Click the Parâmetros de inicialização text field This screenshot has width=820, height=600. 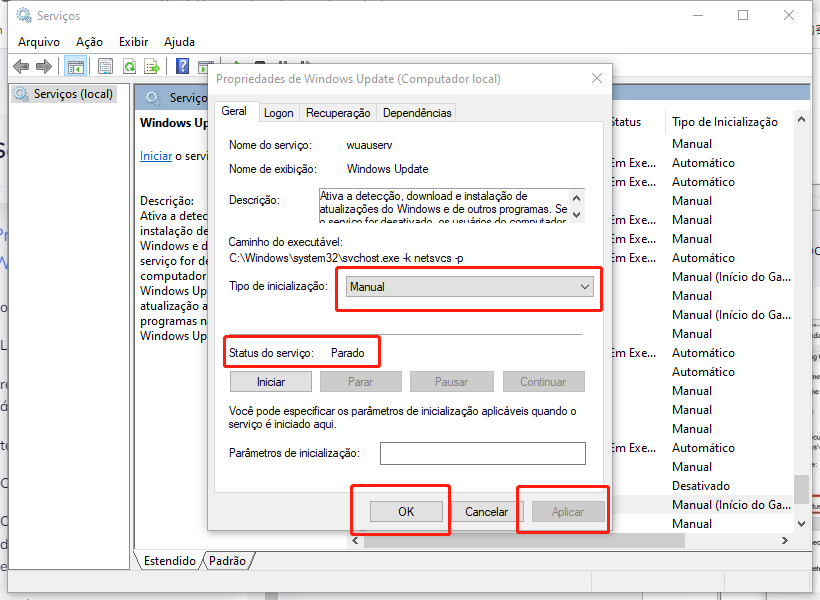pos(482,454)
